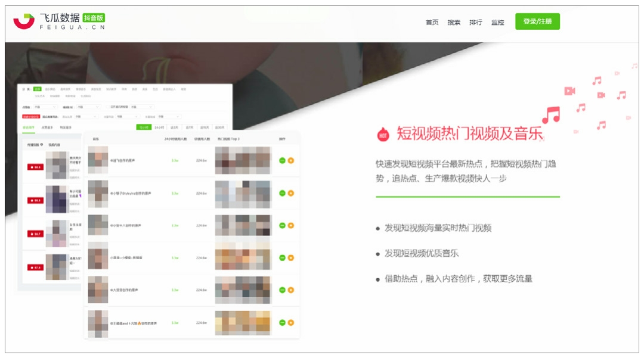Open the 主要地域 不限 dropdown
644x358 pixels.
tap(169, 117)
